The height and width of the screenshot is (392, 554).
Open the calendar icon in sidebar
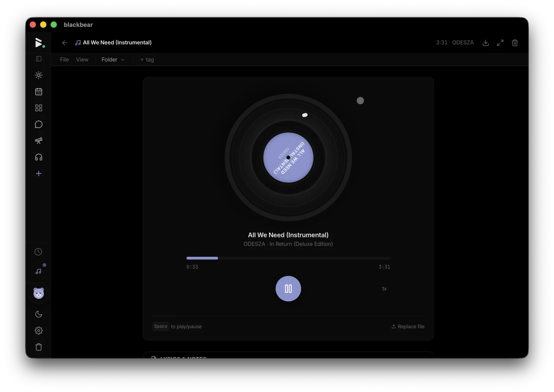tap(39, 91)
